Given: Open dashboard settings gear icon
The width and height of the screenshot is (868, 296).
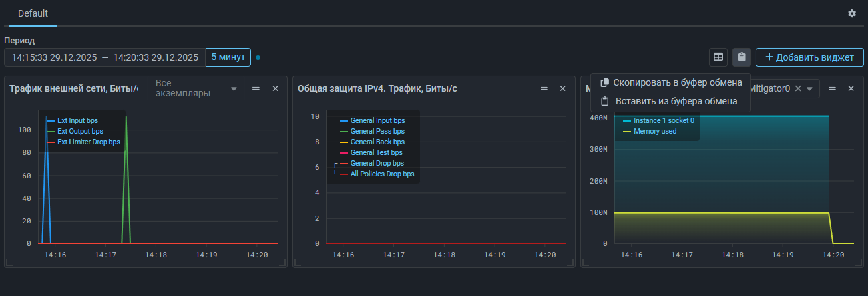Looking at the screenshot, I should tap(852, 13).
